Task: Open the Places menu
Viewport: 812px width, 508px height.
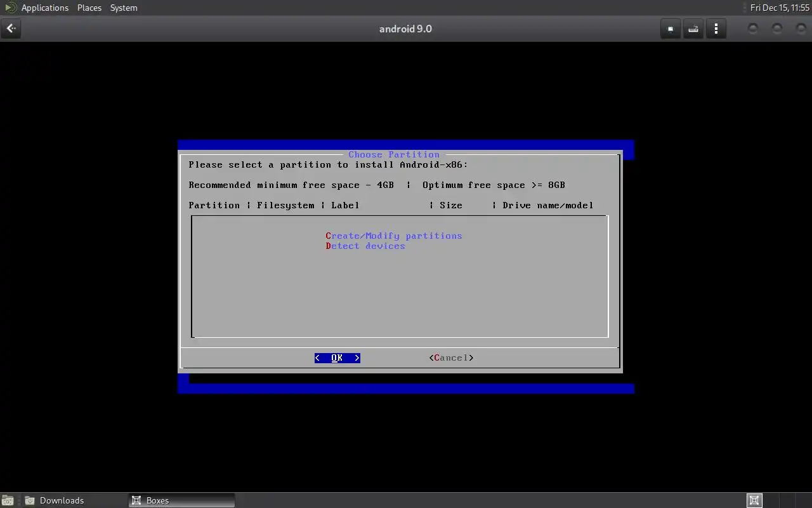Action: pos(89,8)
